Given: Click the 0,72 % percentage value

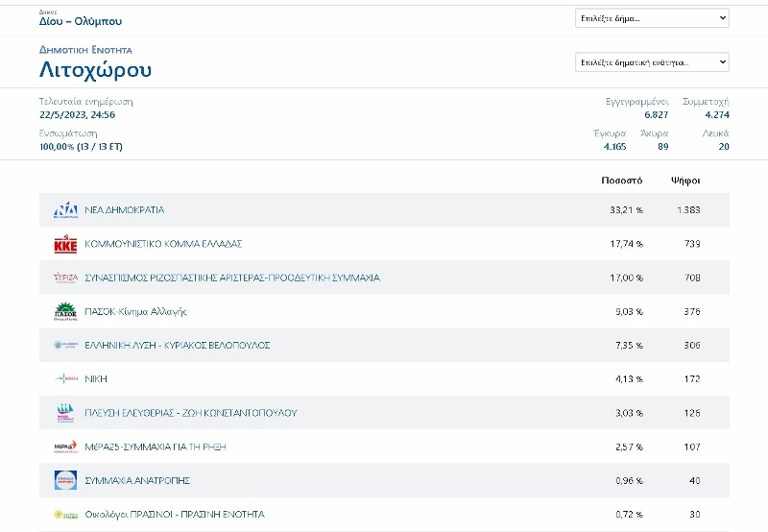Looking at the screenshot, I should [629, 515].
